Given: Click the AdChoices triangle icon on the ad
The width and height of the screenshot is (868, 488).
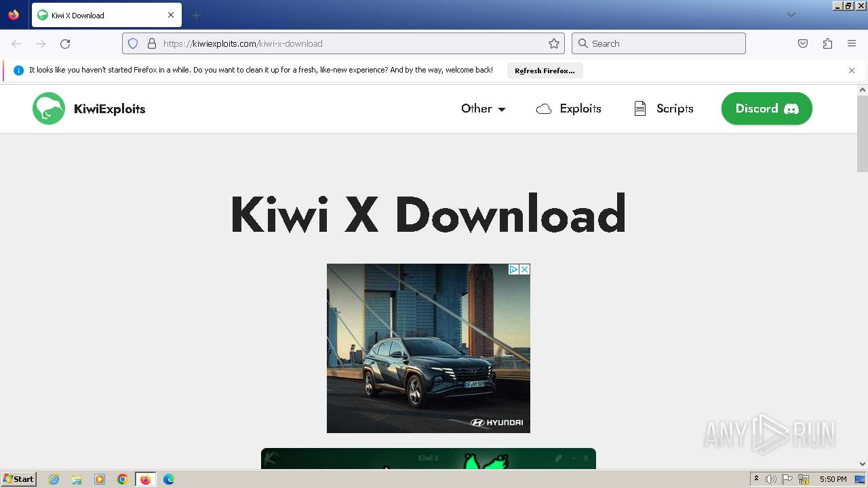Looking at the screenshot, I should click(514, 269).
